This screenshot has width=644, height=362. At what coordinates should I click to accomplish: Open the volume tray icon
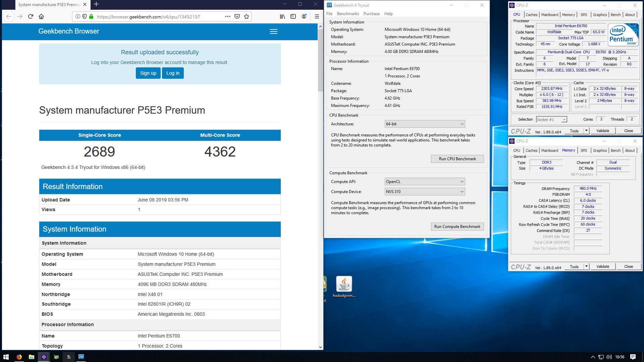point(609,357)
